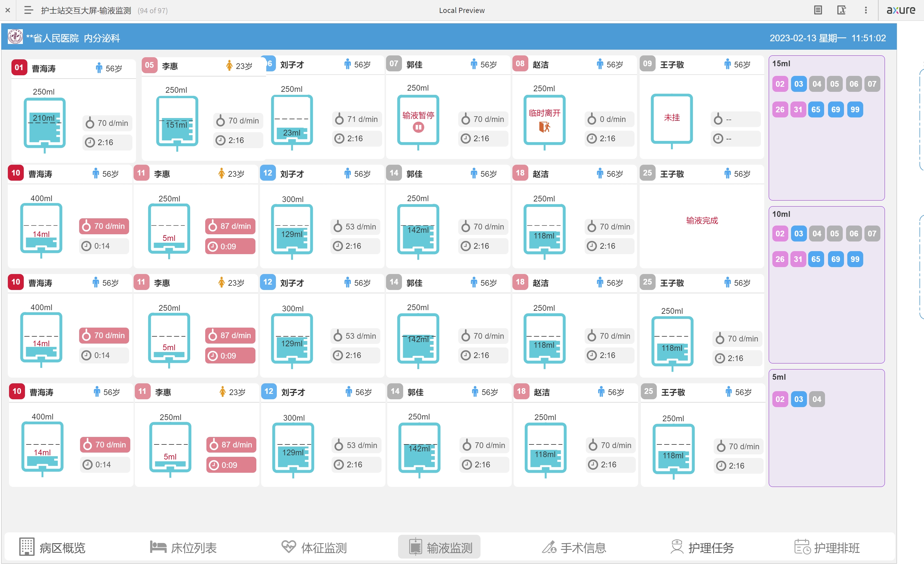Screen dimensions: 924x567
Task: Click the bed icon beside 床位列表
Action: tap(158, 547)
